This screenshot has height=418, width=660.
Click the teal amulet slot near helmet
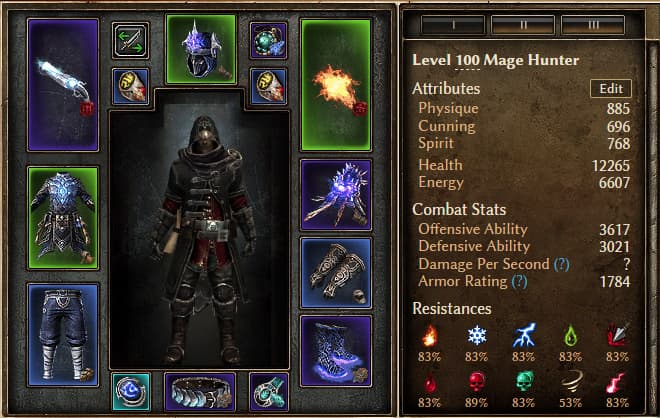coord(269,41)
